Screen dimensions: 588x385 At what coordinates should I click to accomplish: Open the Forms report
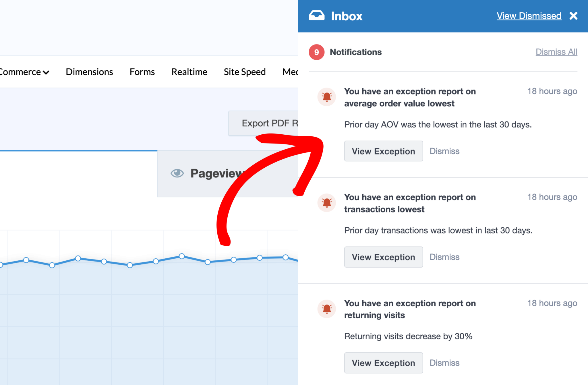pos(142,72)
